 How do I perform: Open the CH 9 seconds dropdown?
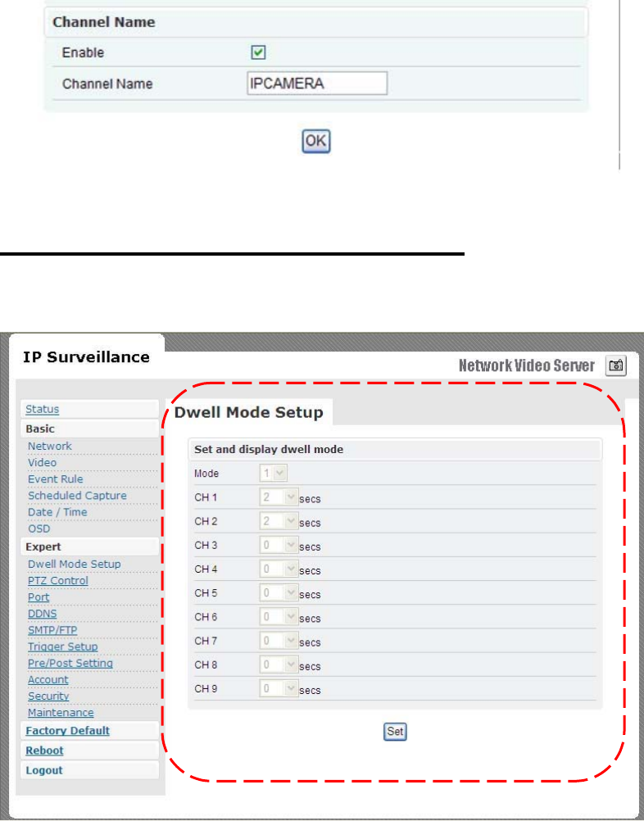coord(279,688)
